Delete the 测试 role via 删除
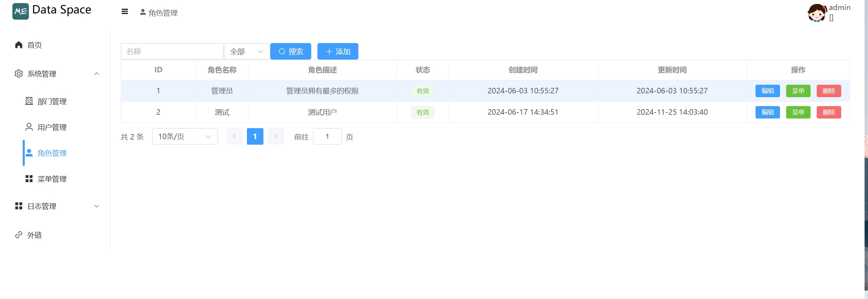This screenshot has height=299, width=868. 828,112
